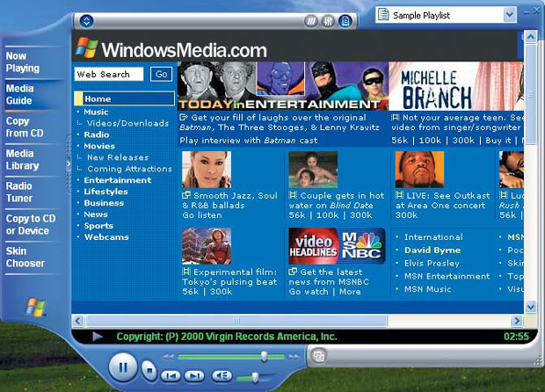Click the Smooth Jazz thumbnail photo

pos(207,170)
